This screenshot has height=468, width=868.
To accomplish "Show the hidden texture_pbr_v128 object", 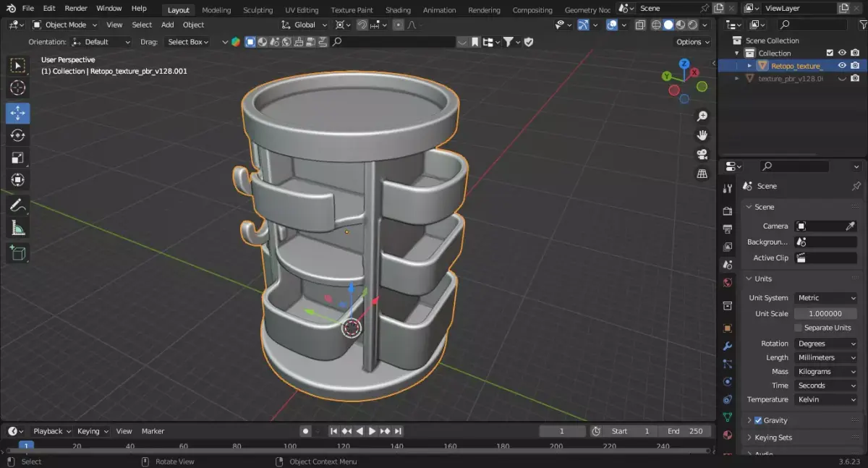I will 842,78.
